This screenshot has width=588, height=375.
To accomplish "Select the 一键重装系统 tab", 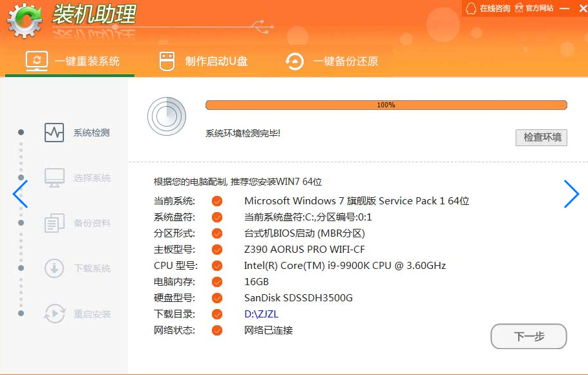I will point(72,61).
